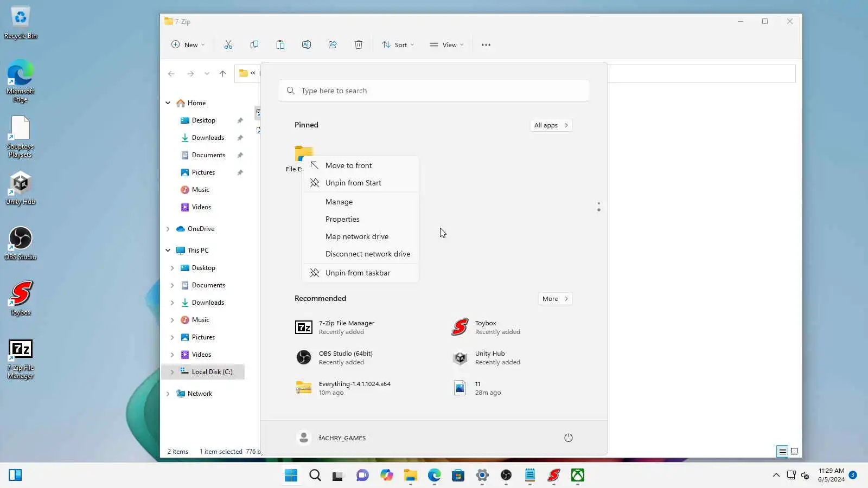Open Xbox app on the taskbar
868x488 pixels.
coord(577,476)
